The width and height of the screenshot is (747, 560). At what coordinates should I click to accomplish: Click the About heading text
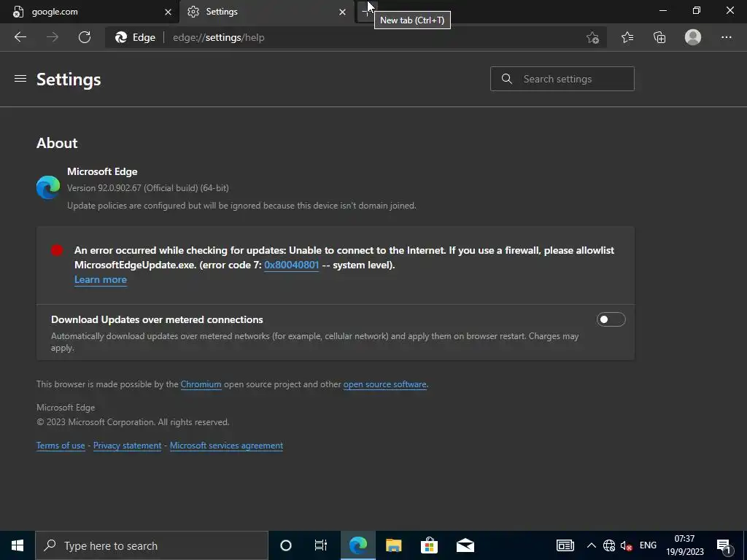57,144
